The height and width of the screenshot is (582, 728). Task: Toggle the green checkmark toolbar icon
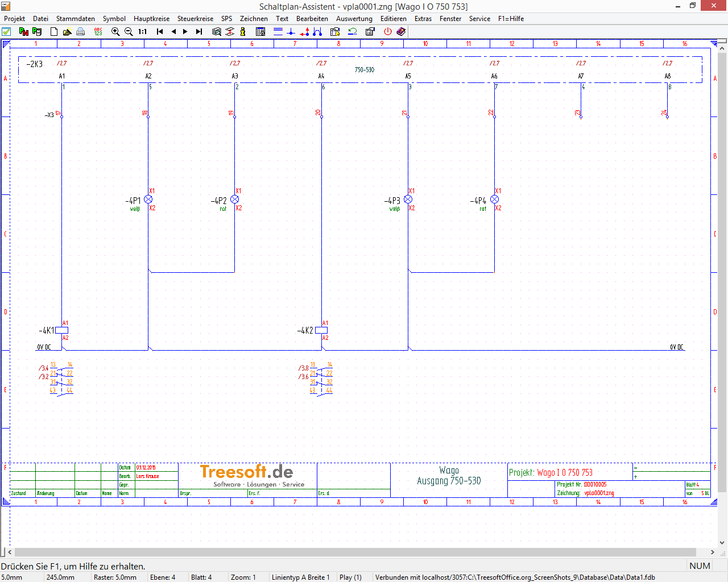coord(6,32)
